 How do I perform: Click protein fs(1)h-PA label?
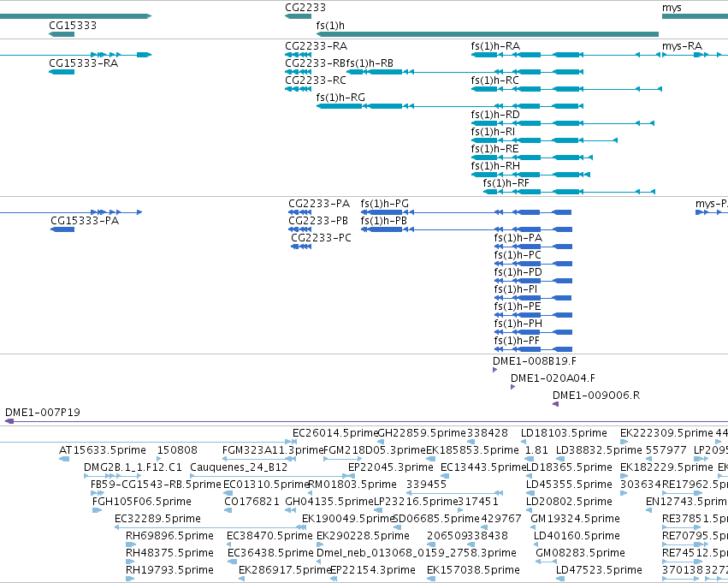point(518,238)
